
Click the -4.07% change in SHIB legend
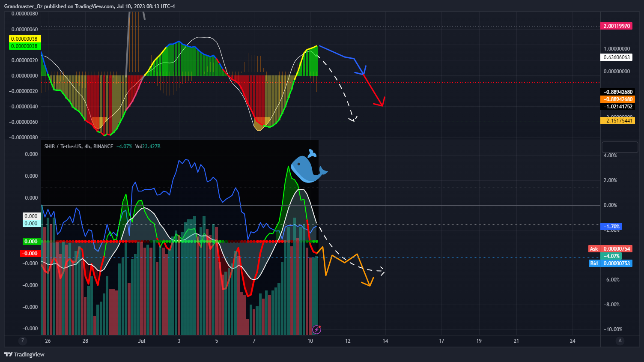(124, 147)
